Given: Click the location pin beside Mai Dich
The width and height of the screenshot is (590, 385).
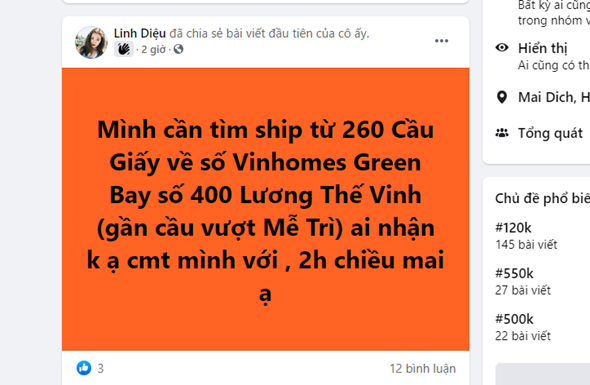Looking at the screenshot, I should click(x=502, y=97).
